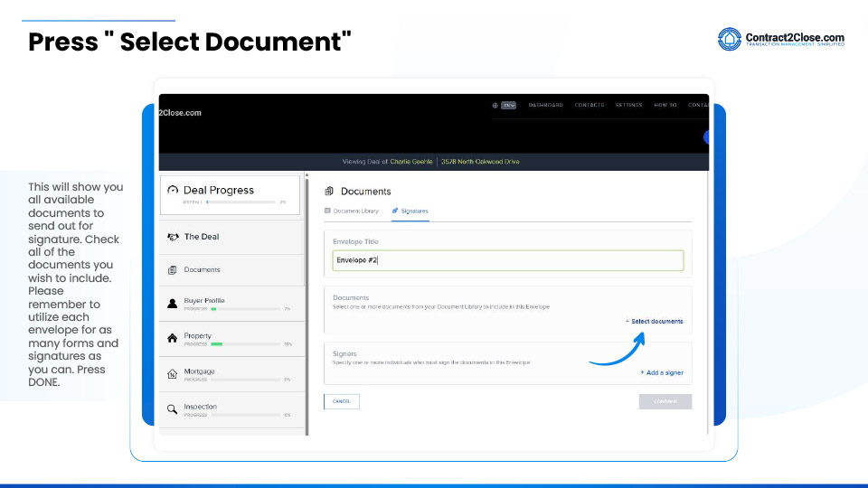868x488 pixels.
Task: Click the handshake icon beside The Deal
Action: (x=173, y=237)
